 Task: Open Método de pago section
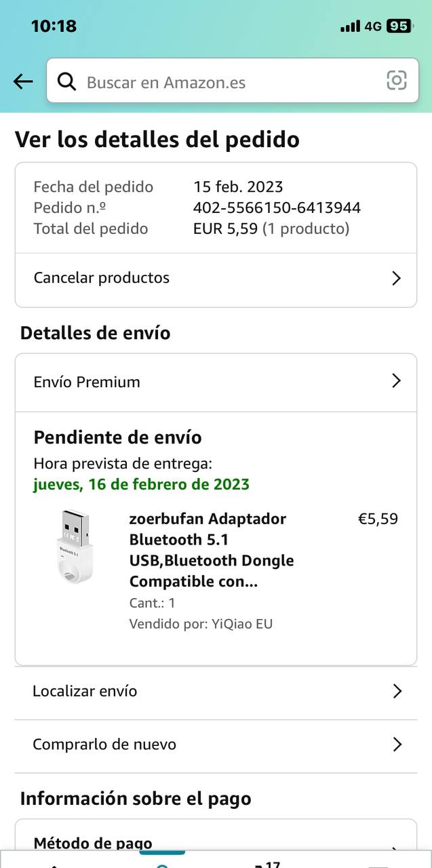tap(93, 843)
